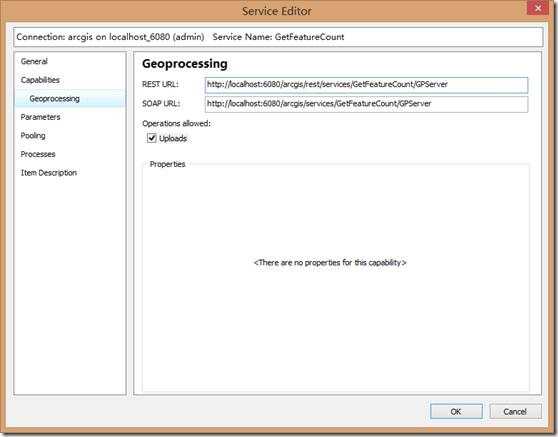Show the Item Description page
This screenshot has width=558, height=437.
click(49, 173)
